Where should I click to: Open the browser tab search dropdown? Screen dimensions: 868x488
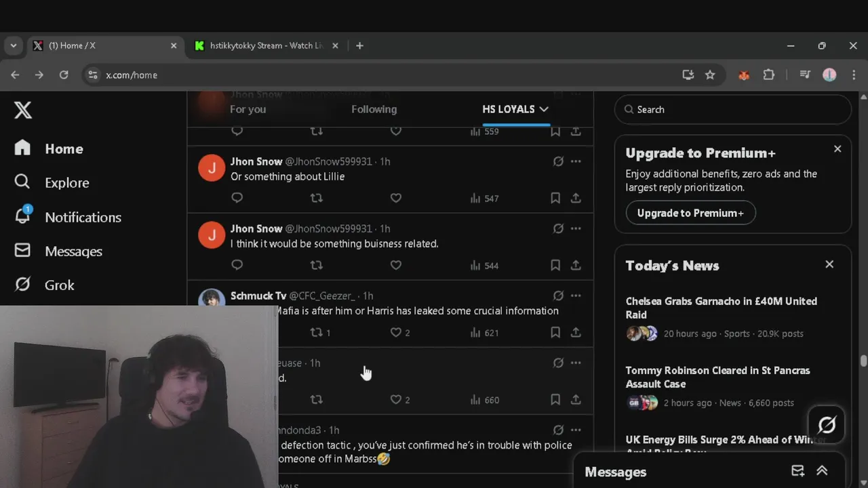click(13, 45)
